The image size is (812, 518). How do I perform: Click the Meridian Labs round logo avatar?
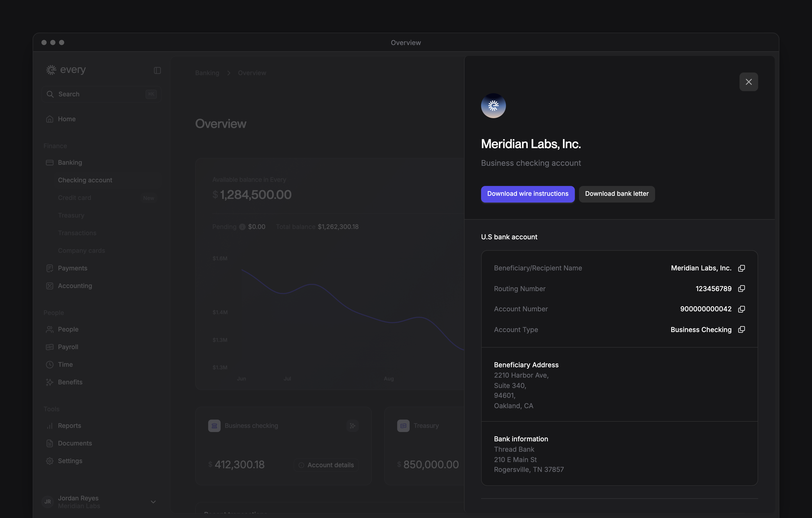click(x=493, y=106)
